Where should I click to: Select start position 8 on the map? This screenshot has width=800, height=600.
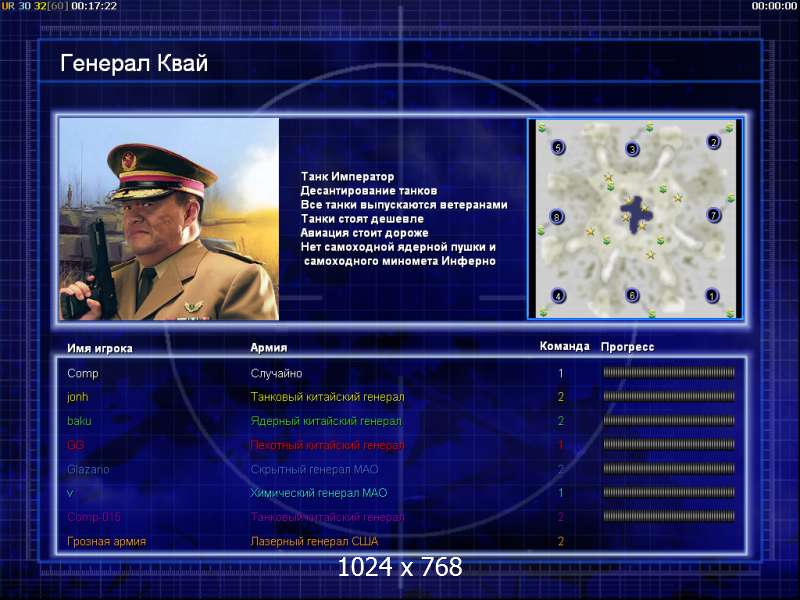(557, 217)
